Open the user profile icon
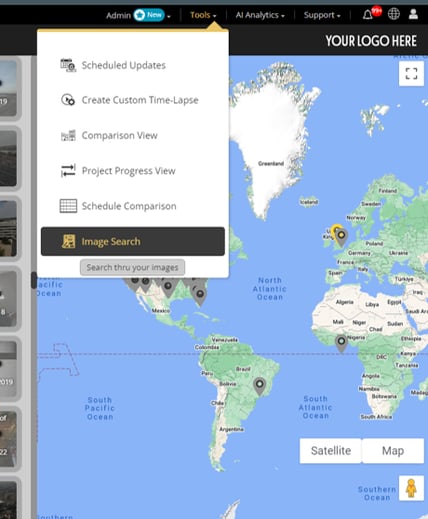This screenshot has height=519, width=428. tap(413, 14)
